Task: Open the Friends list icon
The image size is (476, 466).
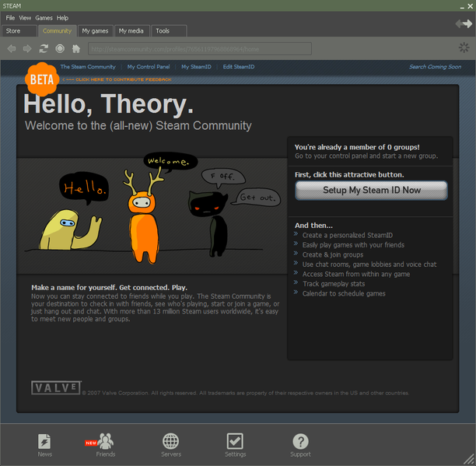Action: click(x=105, y=445)
